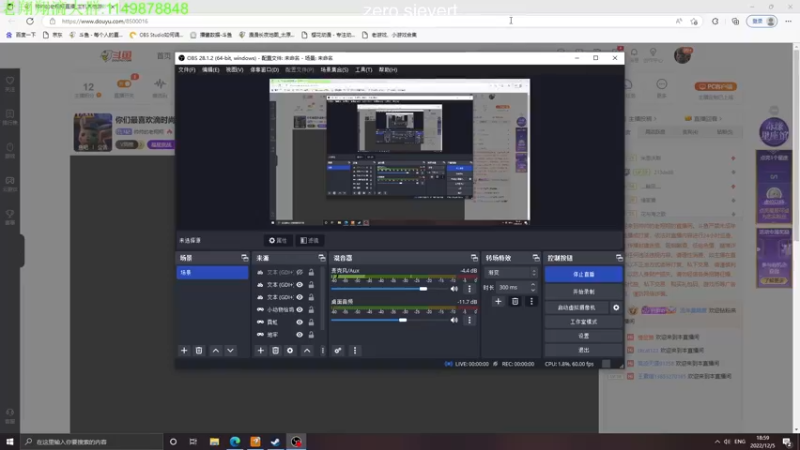Click the Windows taskbar search box
The height and width of the screenshot is (450, 800).
pos(92,442)
